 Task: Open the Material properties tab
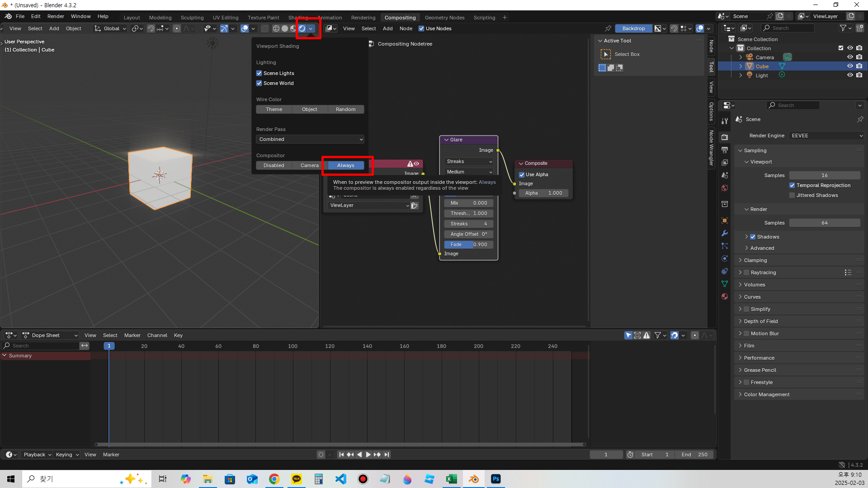click(725, 296)
